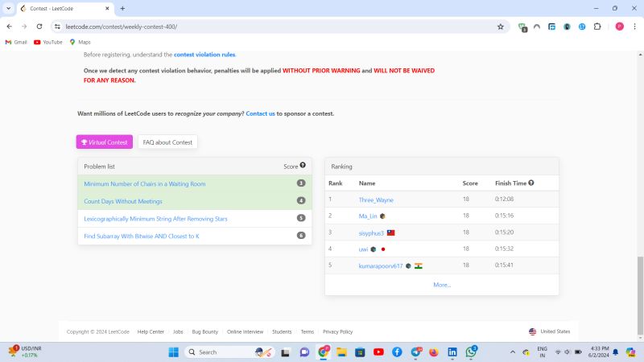
Task: Switch the ENG IN keyboard language
Action: click(x=542, y=352)
